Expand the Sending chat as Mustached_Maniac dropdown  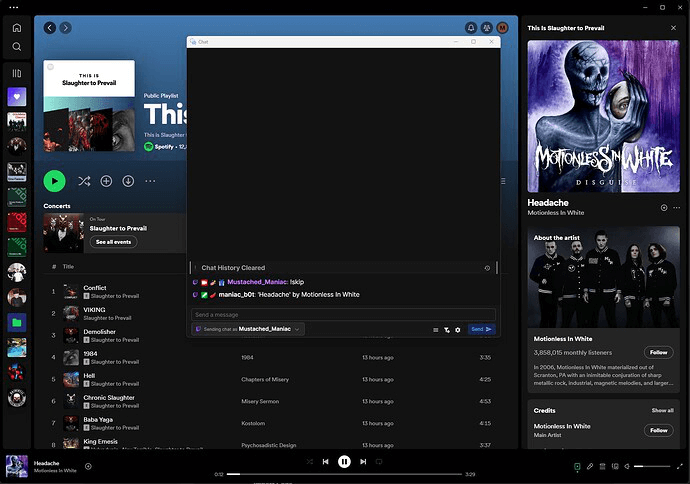coord(248,329)
